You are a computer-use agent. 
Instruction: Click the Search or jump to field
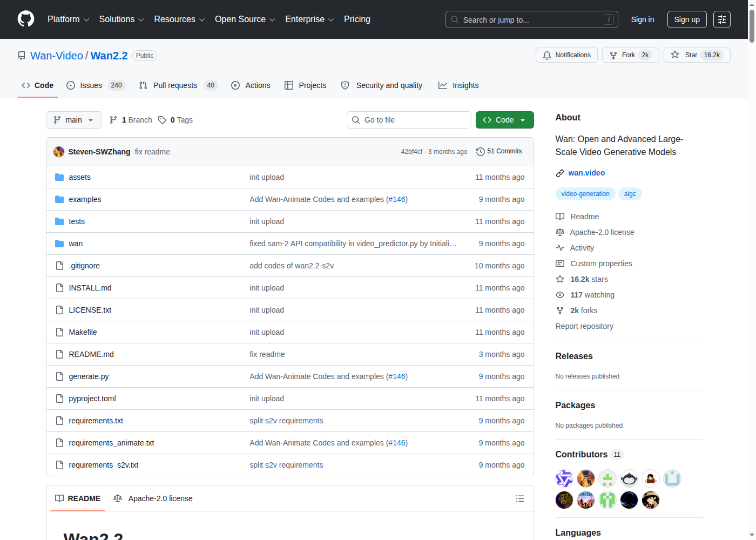(x=532, y=19)
